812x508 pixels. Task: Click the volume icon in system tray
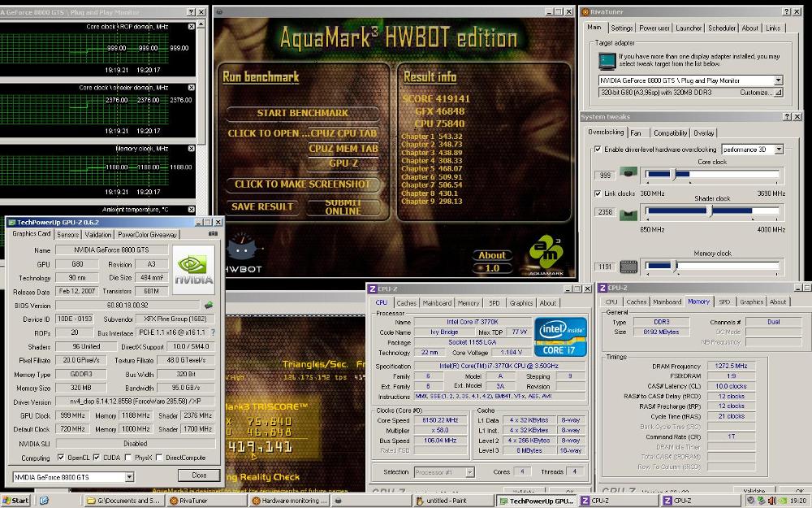pyautogui.click(x=771, y=501)
